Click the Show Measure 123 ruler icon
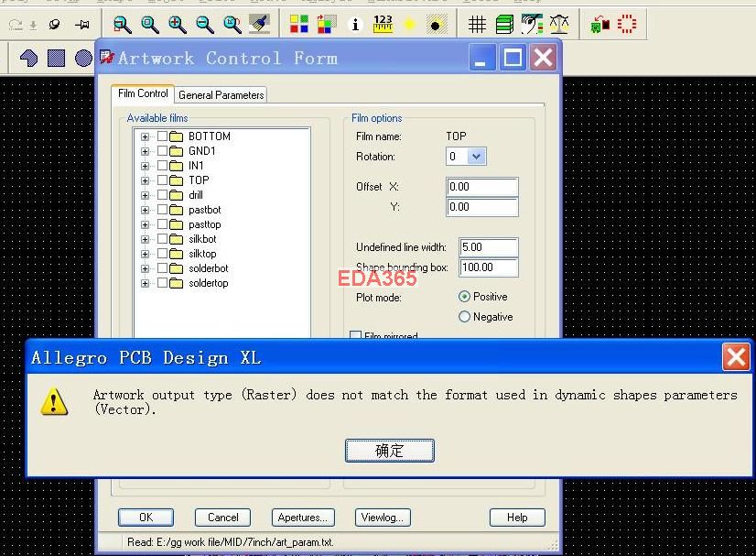 383,24
